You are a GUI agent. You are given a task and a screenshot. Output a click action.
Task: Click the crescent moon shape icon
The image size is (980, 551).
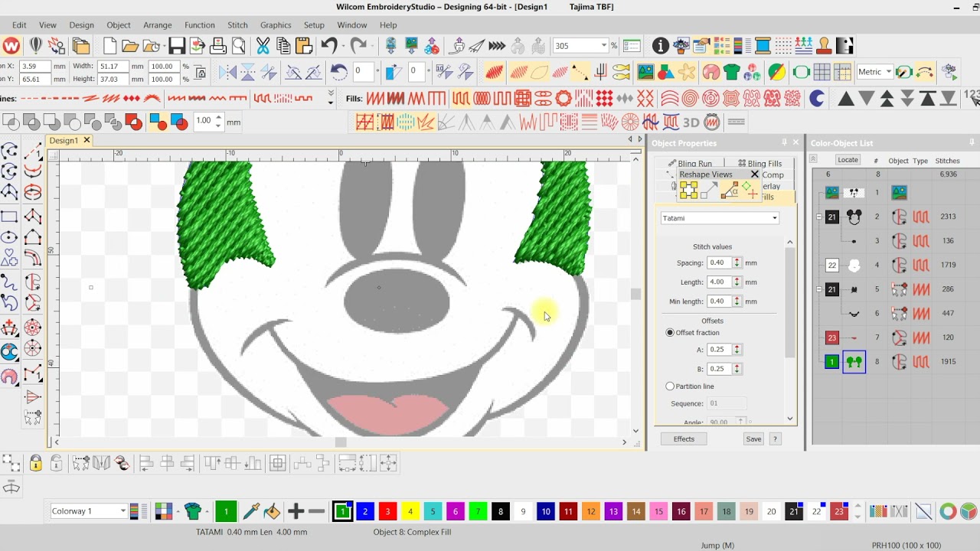point(817,98)
